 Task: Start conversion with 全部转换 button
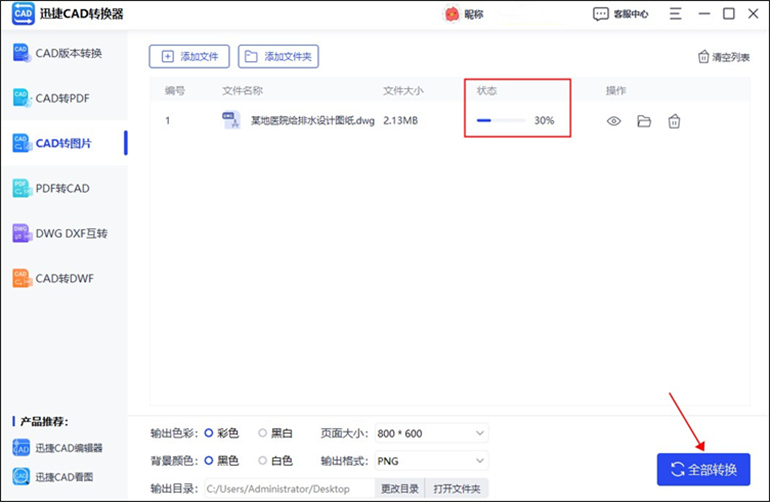click(703, 470)
